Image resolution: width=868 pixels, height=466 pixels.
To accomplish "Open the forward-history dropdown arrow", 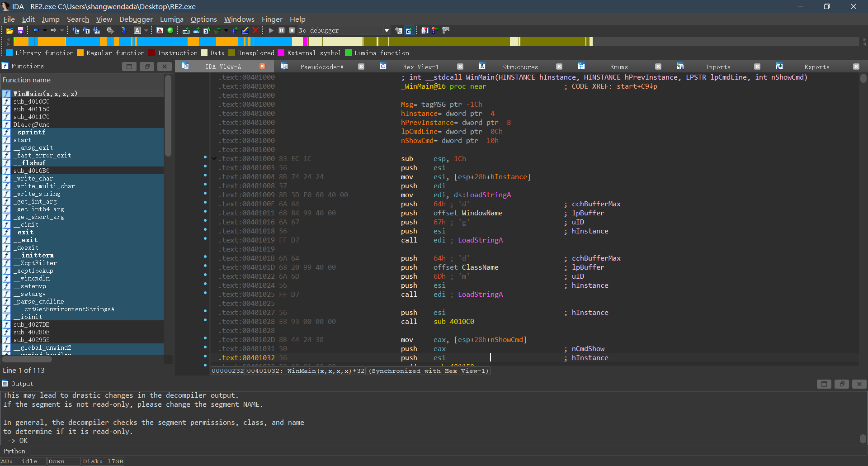I will (62, 30).
